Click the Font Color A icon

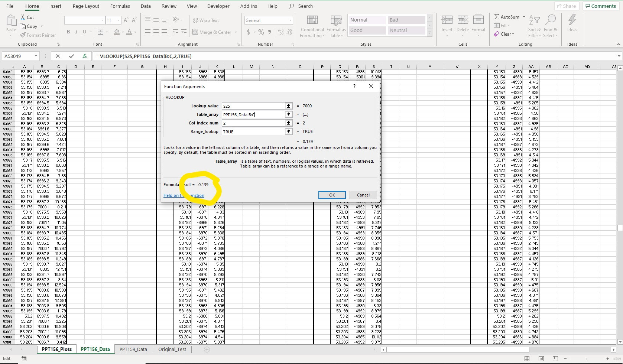pyautogui.click(x=129, y=32)
